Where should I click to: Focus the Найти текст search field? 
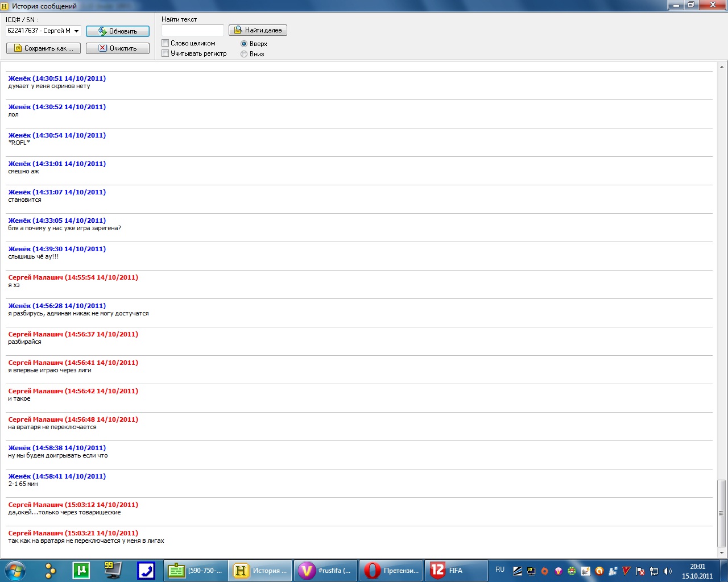(193, 30)
